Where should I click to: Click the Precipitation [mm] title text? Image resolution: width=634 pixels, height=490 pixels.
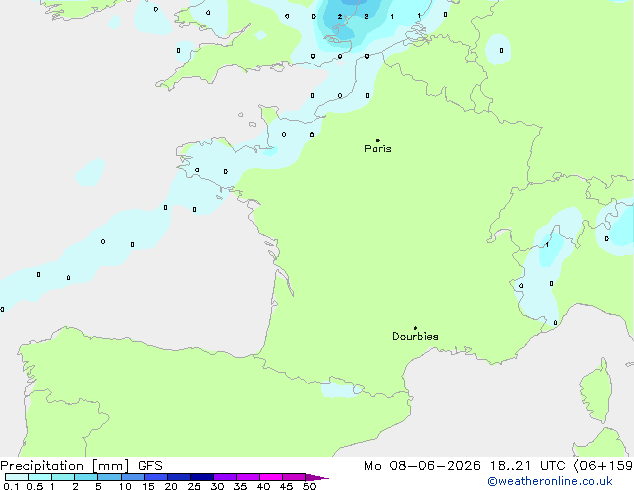(65, 466)
